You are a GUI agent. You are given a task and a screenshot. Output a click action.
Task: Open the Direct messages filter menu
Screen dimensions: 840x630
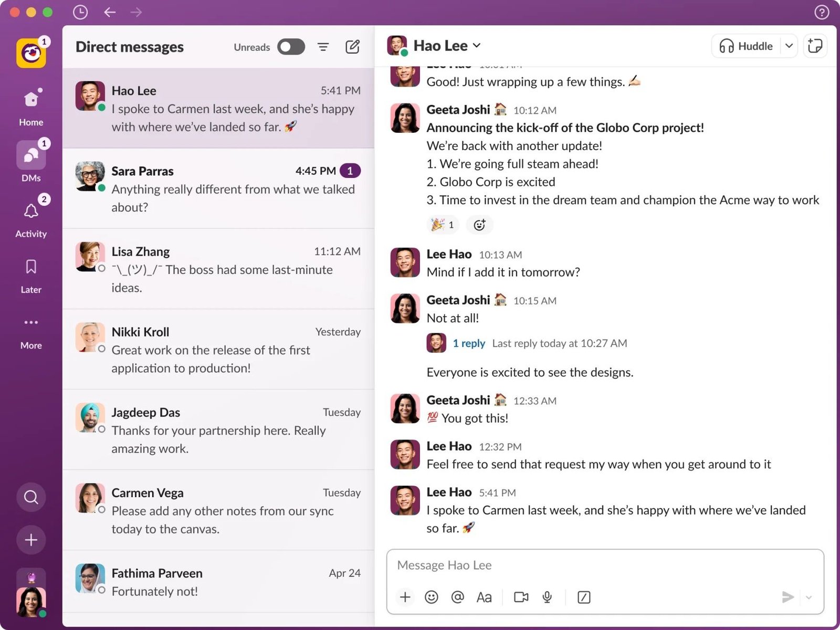323,47
